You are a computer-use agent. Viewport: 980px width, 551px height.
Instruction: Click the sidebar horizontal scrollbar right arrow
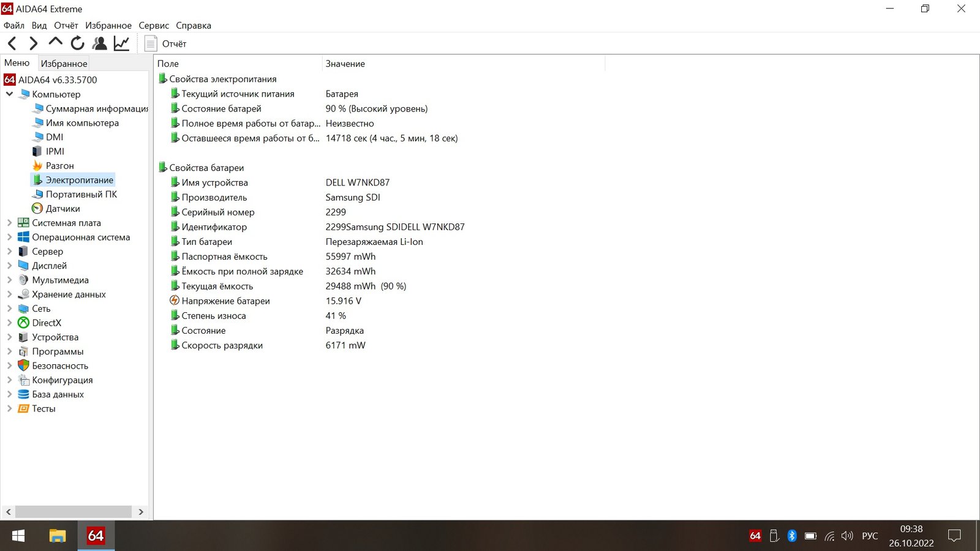141,512
